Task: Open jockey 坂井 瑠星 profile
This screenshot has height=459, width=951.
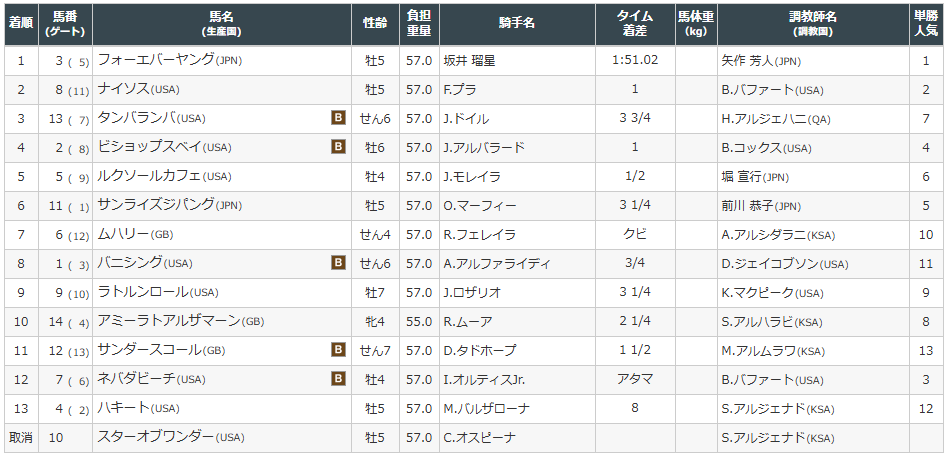Action: 469,61
